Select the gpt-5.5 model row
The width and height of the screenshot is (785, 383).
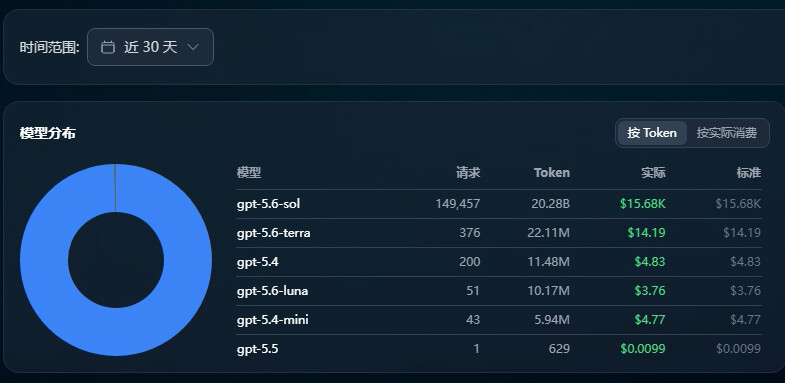(x=499, y=349)
